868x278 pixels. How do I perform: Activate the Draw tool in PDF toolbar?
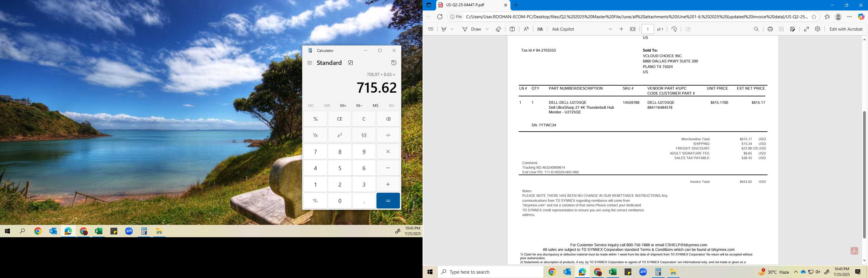pyautogui.click(x=472, y=29)
